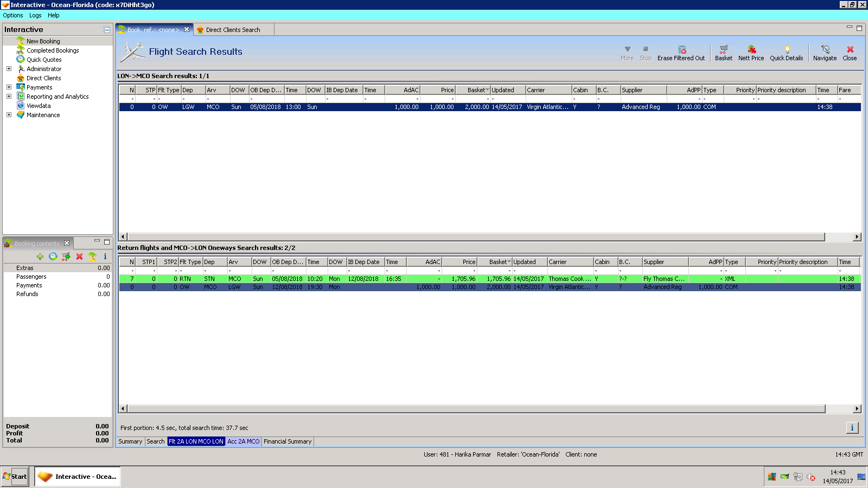Screen dimensions: 868x488
Task: Click blue info icon in Booking contents toolbar
Action: click(x=105, y=256)
